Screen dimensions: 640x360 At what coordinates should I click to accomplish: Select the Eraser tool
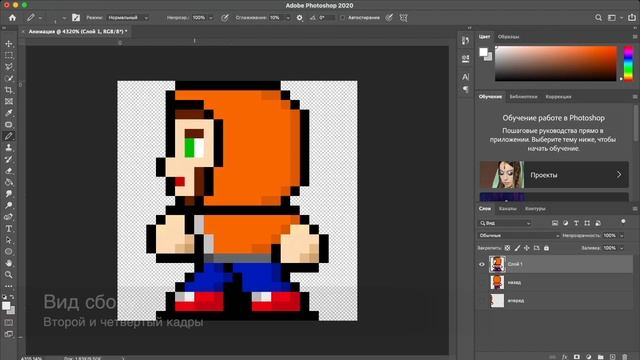(9, 171)
